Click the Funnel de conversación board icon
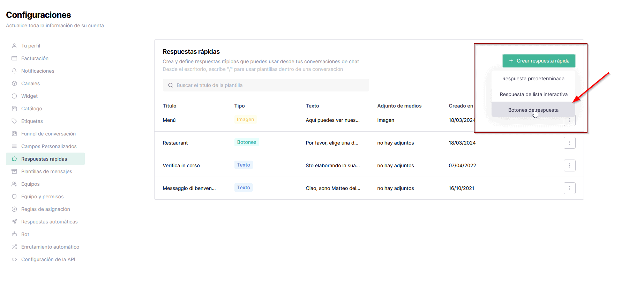The image size is (644, 302). point(14,134)
